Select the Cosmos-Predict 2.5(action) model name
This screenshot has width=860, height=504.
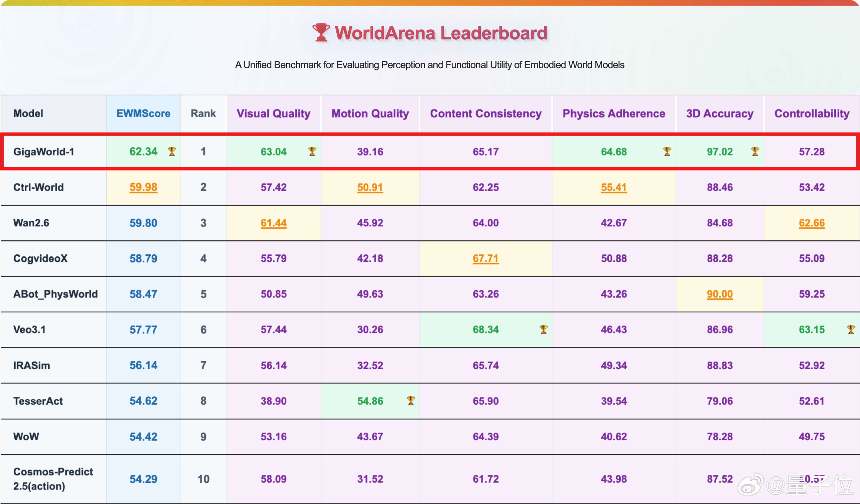point(53,478)
